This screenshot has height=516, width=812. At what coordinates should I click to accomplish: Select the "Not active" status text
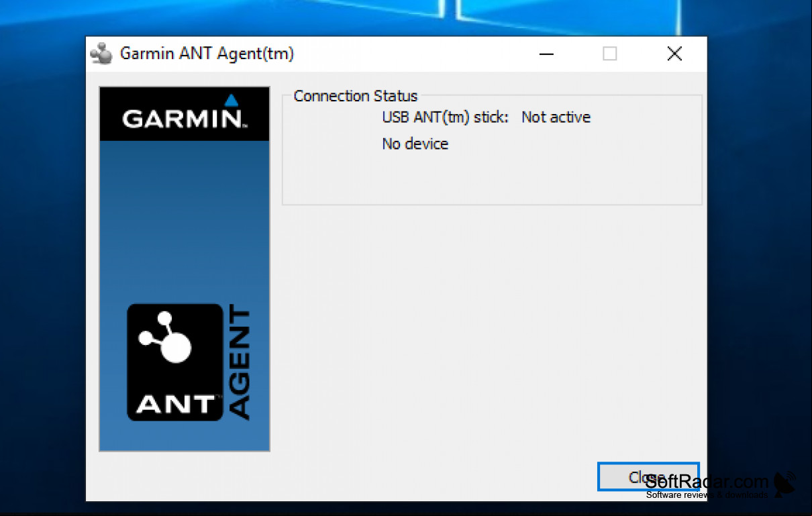pos(556,117)
